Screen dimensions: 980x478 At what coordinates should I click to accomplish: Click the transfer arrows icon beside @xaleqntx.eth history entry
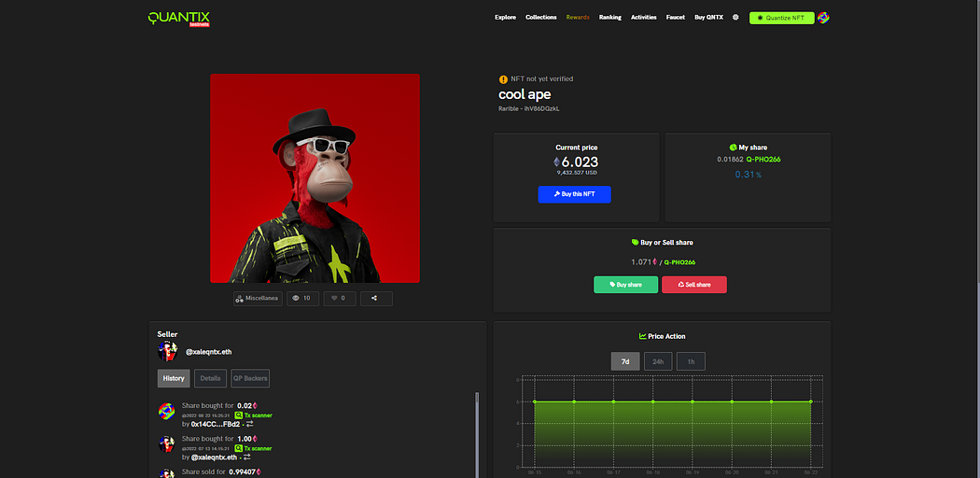tap(249, 457)
